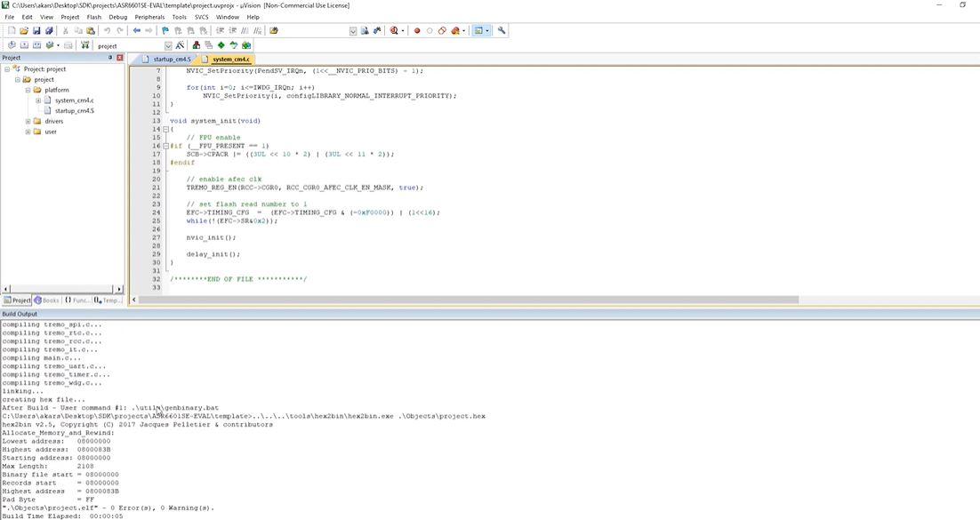Launch the Pack Installer
980x520 pixels.
246,45
